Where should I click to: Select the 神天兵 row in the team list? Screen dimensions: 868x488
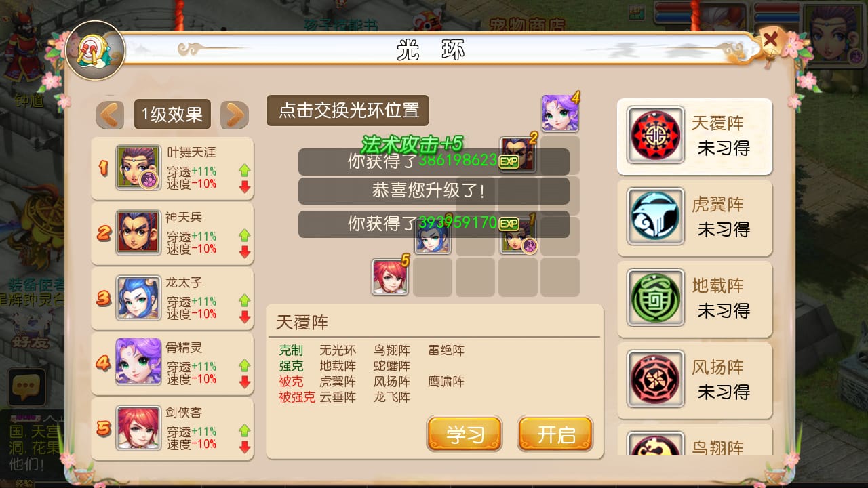point(172,233)
